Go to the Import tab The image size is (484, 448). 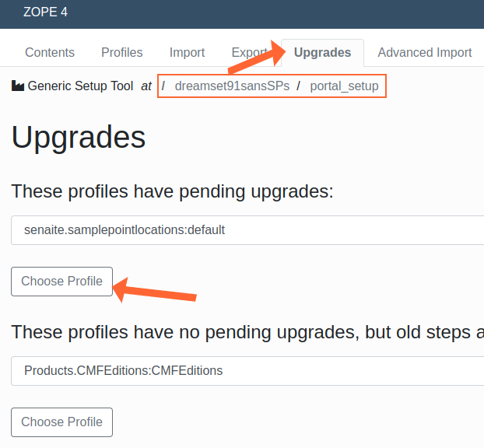tap(187, 53)
